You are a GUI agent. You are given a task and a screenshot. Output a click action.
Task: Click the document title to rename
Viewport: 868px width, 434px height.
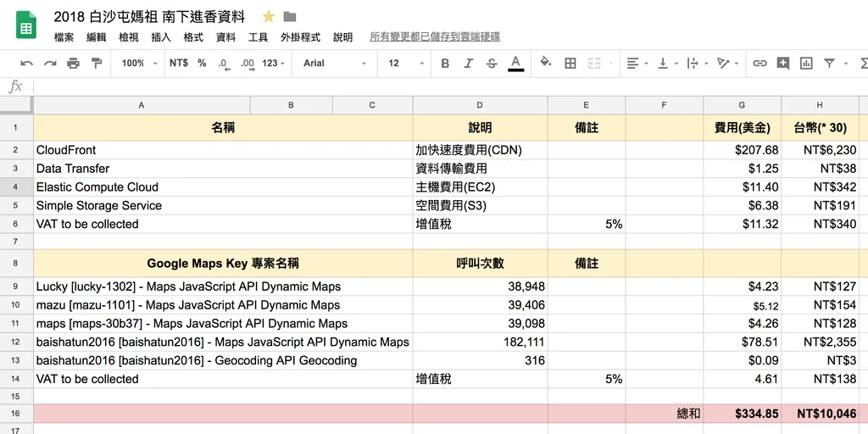pos(149,17)
